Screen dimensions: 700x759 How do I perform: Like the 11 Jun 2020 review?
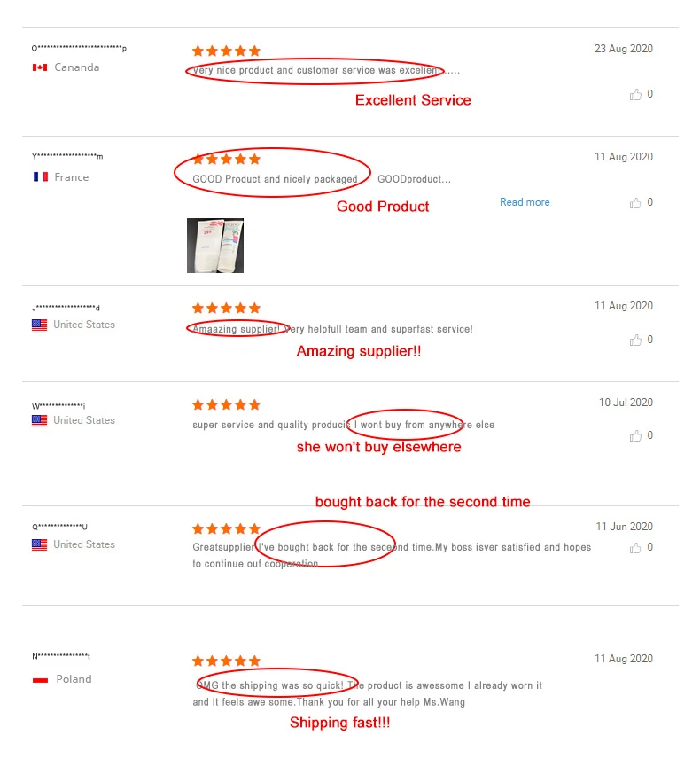tap(635, 548)
